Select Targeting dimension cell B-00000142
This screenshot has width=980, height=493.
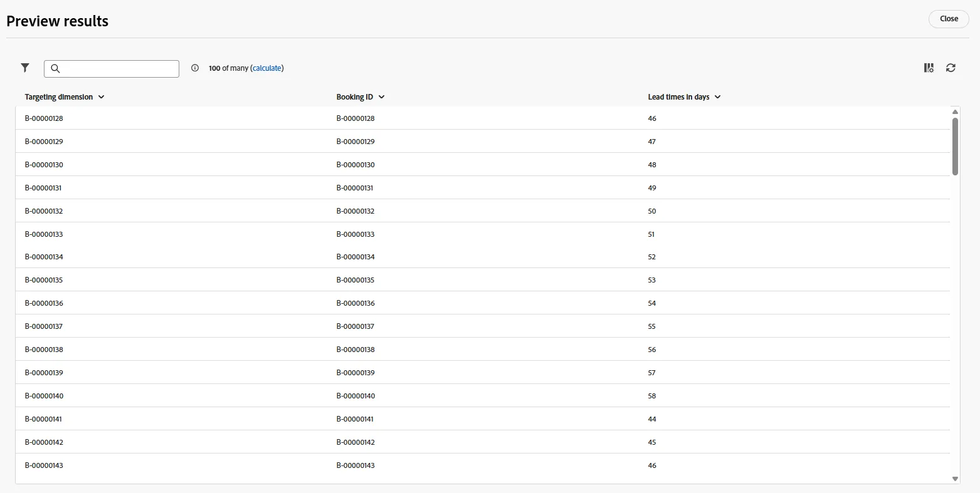[44, 442]
